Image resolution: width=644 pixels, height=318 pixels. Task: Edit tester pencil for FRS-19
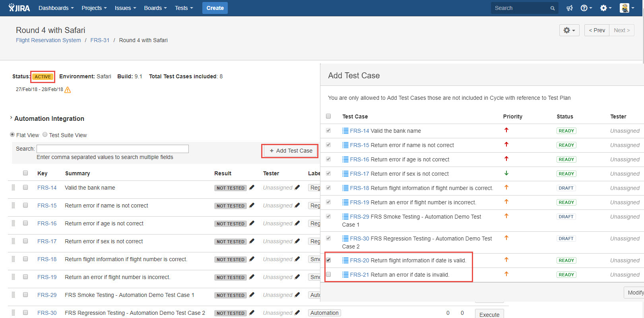coord(297,277)
